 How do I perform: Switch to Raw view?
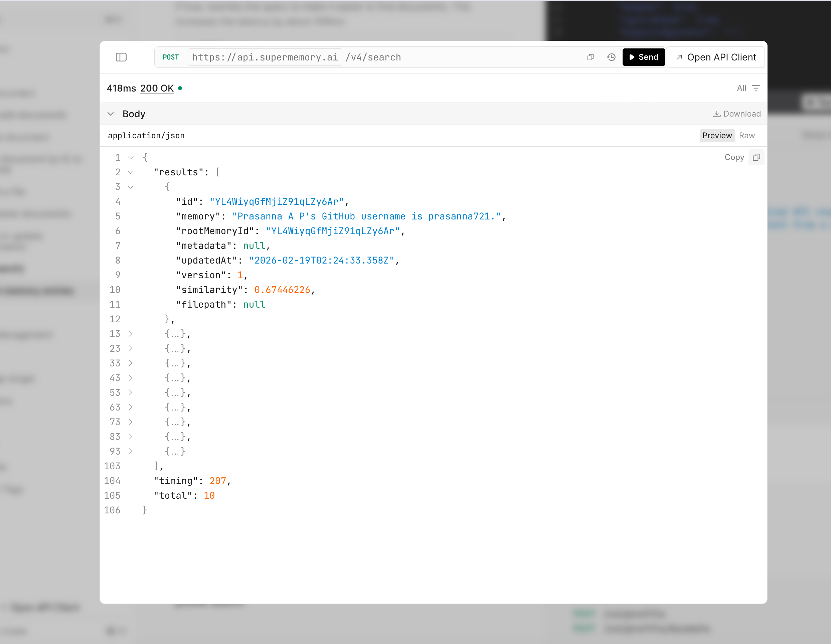(746, 136)
